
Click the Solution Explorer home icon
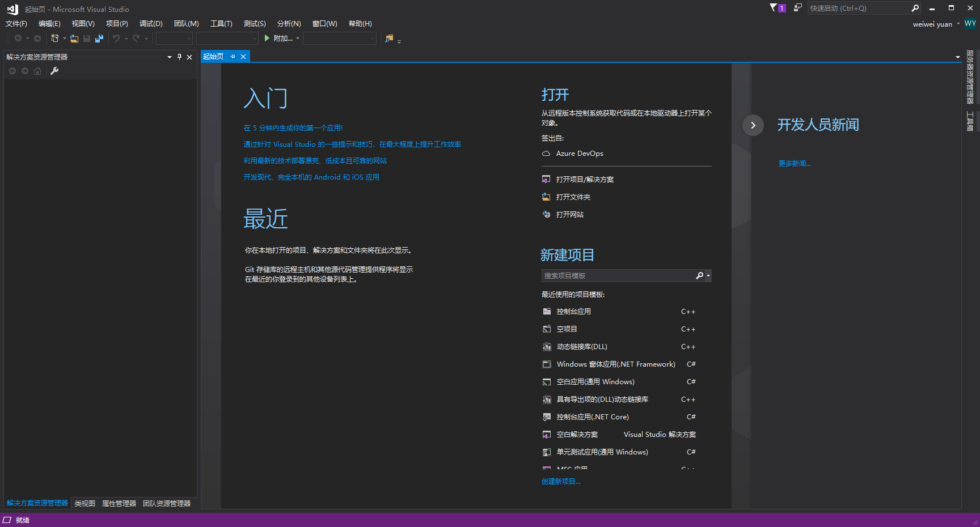click(x=37, y=71)
